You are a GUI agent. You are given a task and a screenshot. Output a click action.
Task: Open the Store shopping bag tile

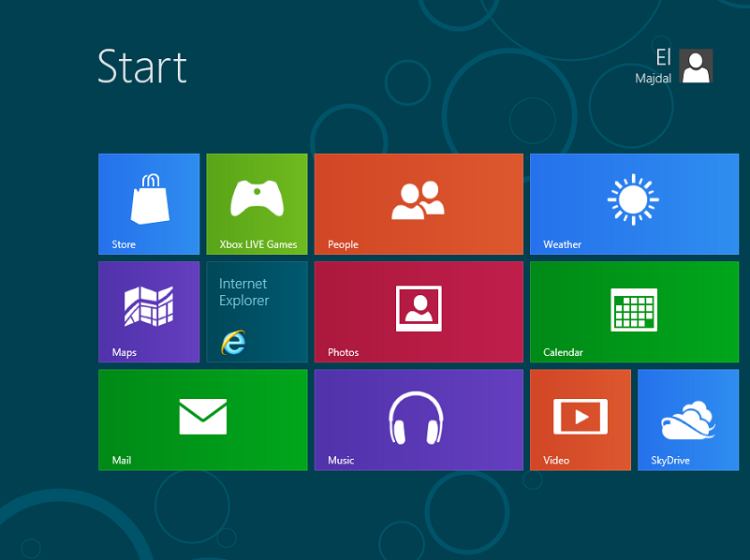(x=149, y=203)
